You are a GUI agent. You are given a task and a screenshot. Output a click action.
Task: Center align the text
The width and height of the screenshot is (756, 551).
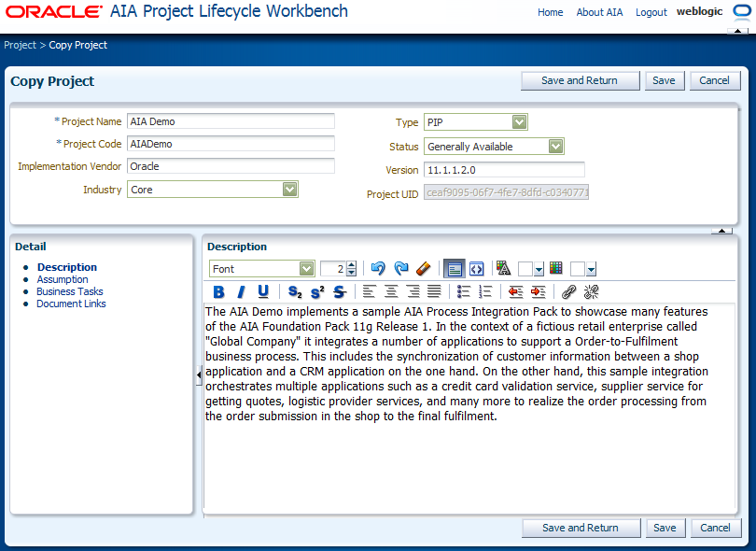[x=391, y=291]
